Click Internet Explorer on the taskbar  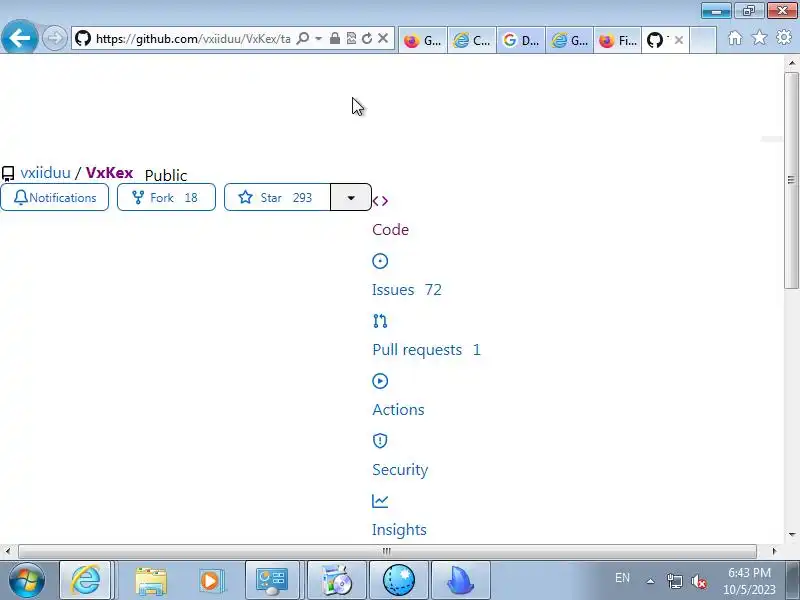pyautogui.click(x=85, y=580)
